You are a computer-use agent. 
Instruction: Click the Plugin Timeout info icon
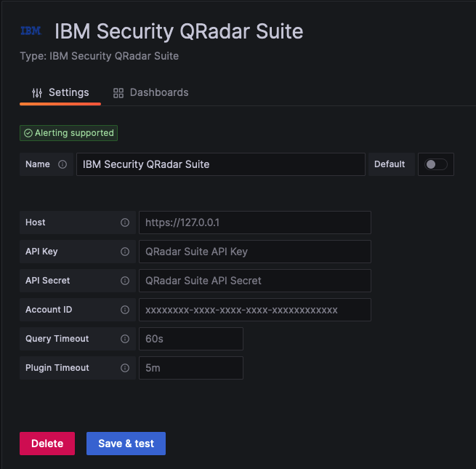point(125,368)
